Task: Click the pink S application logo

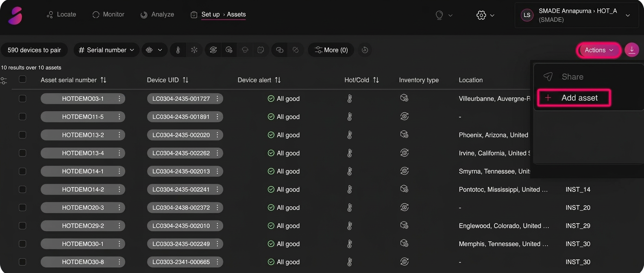Action: tap(15, 15)
